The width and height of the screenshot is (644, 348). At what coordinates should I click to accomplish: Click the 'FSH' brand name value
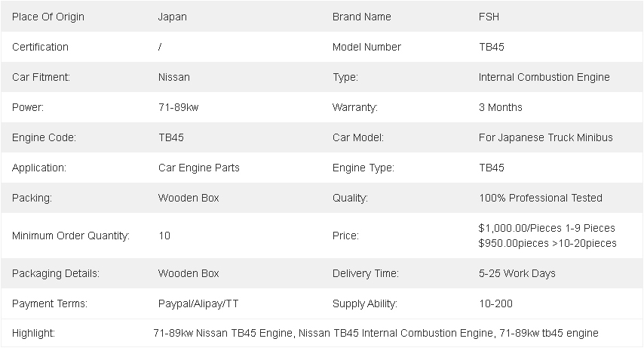(x=489, y=17)
